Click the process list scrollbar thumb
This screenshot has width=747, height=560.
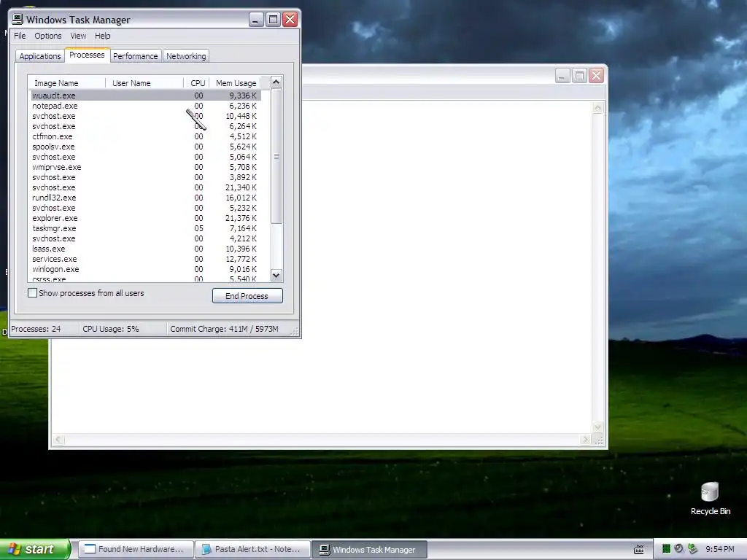click(x=276, y=156)
